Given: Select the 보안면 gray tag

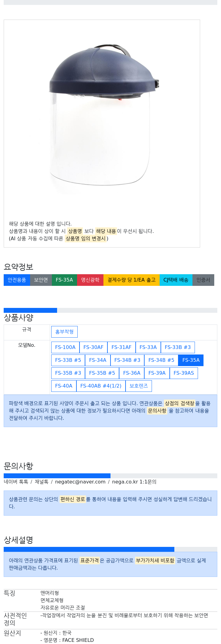Looking at the screenshot, I should click(x=41, y=280).
